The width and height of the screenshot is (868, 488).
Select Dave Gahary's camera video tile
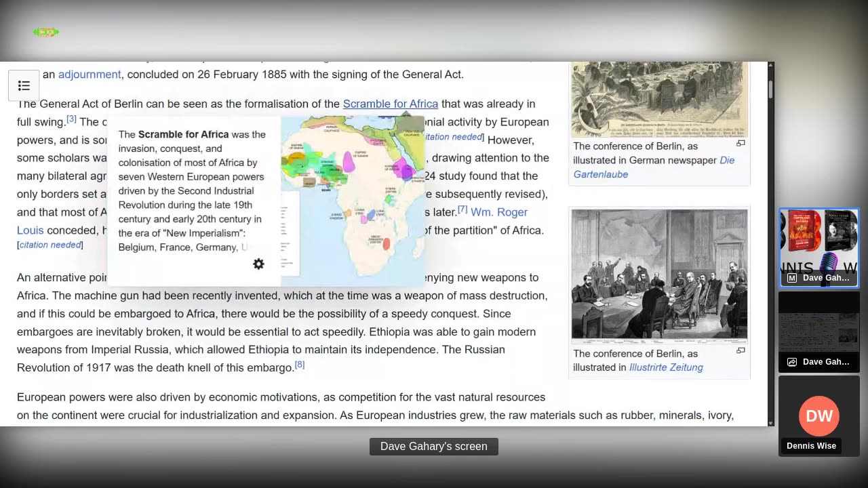pyautogui.click(x=818, y=248)
